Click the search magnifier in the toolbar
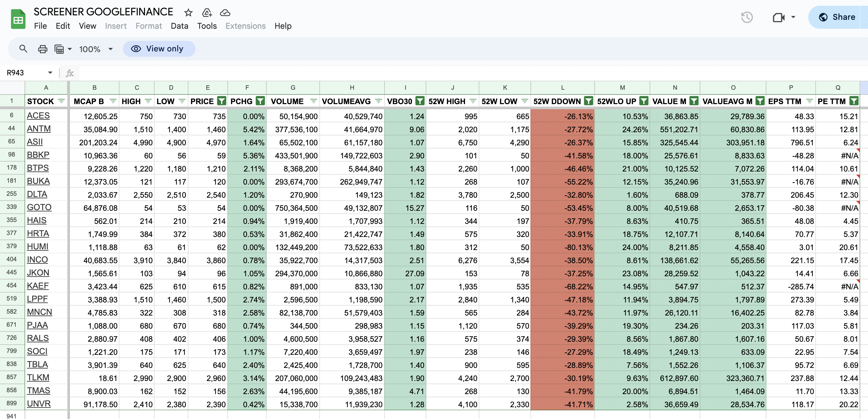The height and width of the screenshot is (419, 868). (x=23, y=49)
